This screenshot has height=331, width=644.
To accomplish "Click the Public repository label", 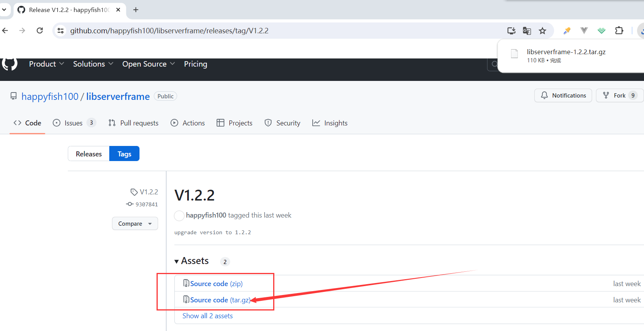I will (x=165, y=96).
